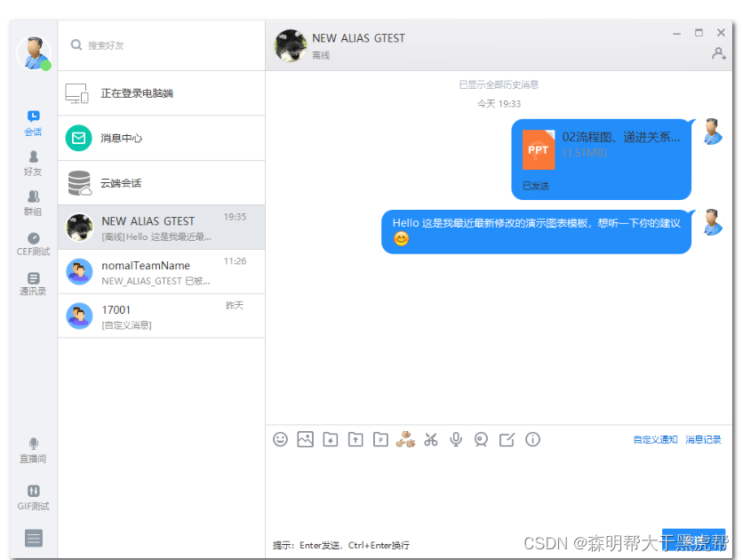Switch to the 好友 friends tab
Viewport: 743px width, 560px height.
(33, 164)
